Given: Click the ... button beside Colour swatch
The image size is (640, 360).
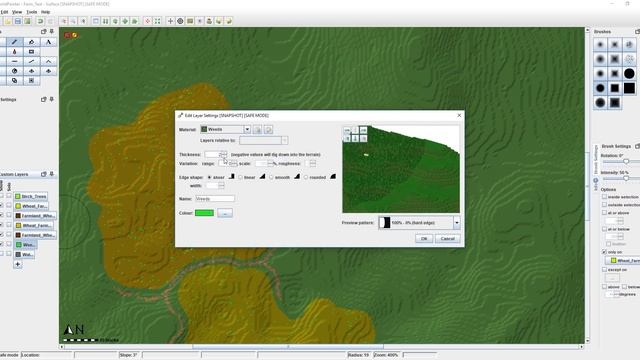Looking at the screenshot, I should (225, 213).
